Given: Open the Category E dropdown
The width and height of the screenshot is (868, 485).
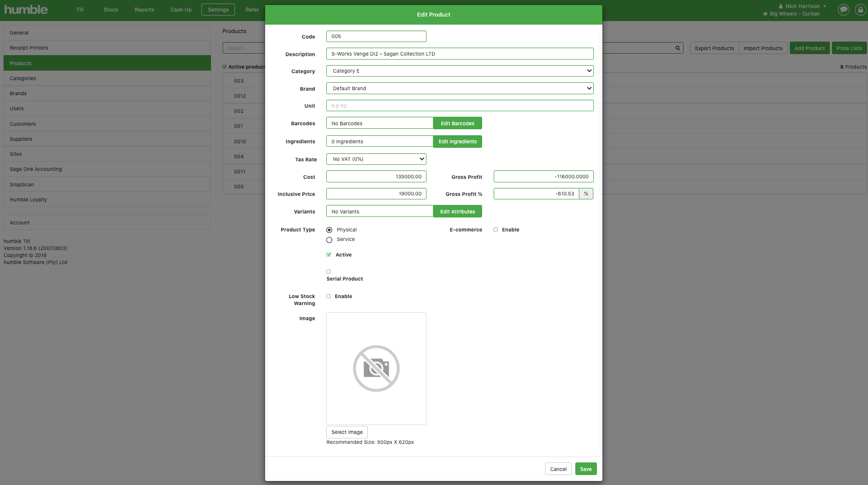Looking at the screenshot, I should coord(460,71).
